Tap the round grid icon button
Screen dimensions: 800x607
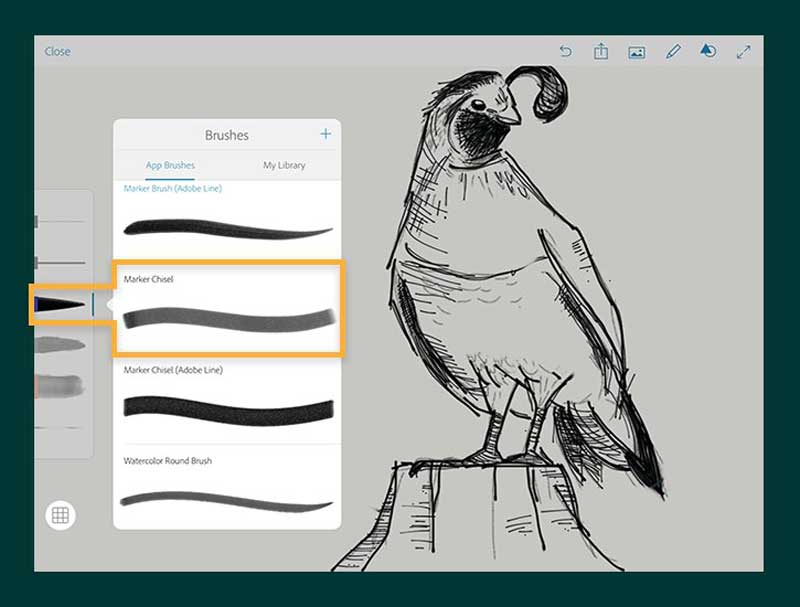tap(60, 515)
